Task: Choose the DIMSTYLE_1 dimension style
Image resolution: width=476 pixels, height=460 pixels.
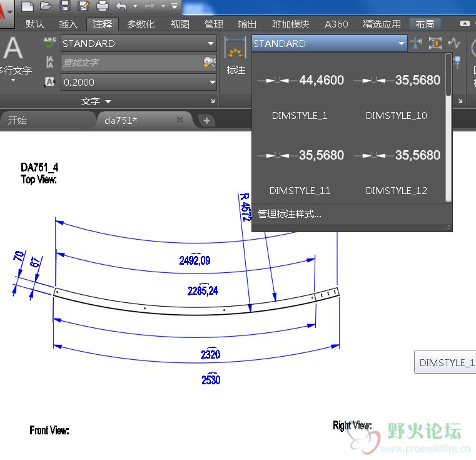Action: 300,94
